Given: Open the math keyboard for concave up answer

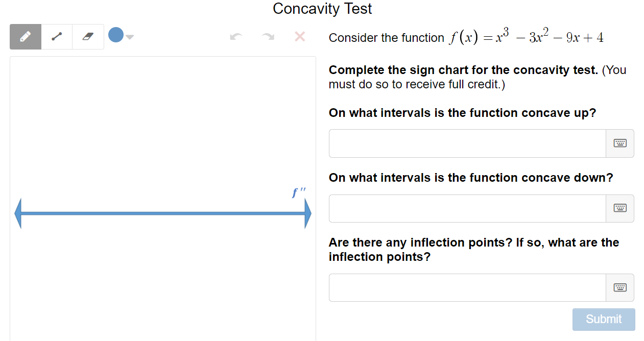Looking at the screenshot, I should pyautogui.click(x=619, y=143).
